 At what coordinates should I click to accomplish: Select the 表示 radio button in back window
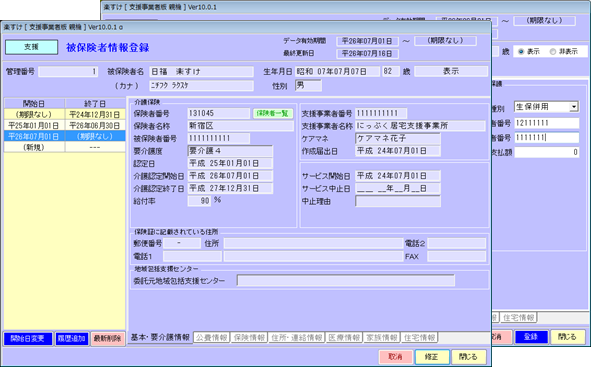click(521, 52)
